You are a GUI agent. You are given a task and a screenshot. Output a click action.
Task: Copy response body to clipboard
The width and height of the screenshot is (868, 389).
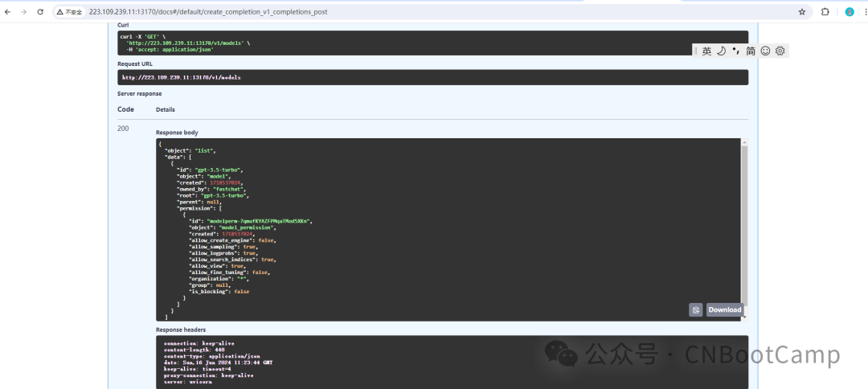[x=695, y=309]
